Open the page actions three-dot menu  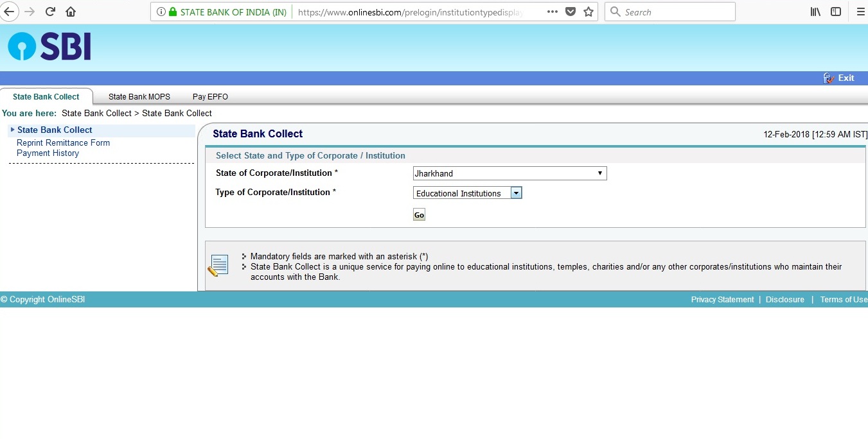[x=553, y=12]
